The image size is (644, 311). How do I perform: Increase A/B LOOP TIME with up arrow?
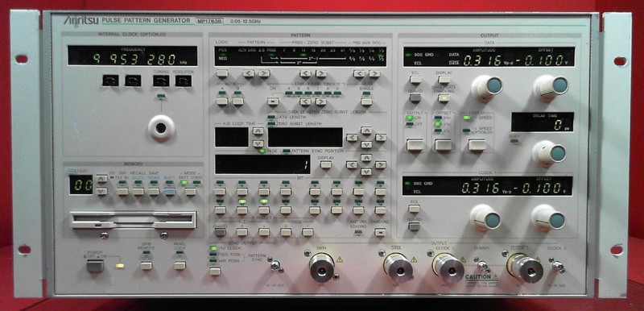tap(258, 131)
